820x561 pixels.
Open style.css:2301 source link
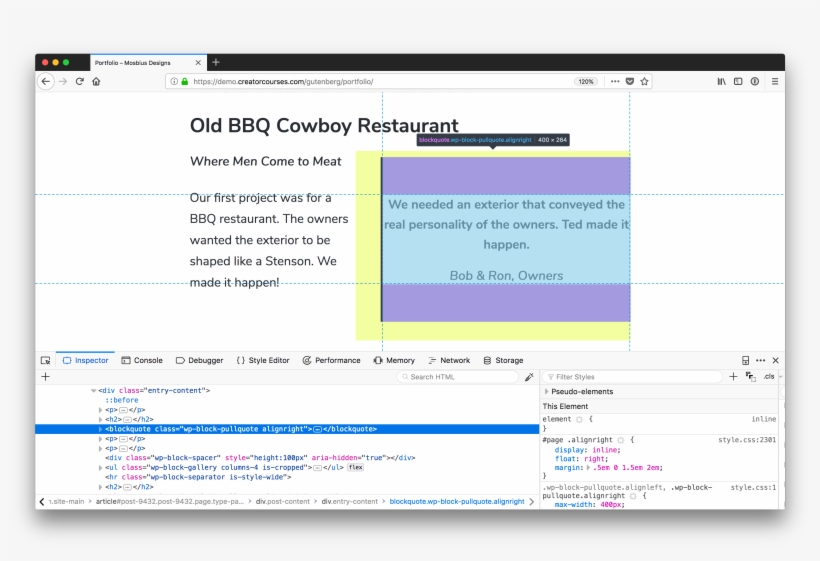pyautogui.click(x=746, y=440)
